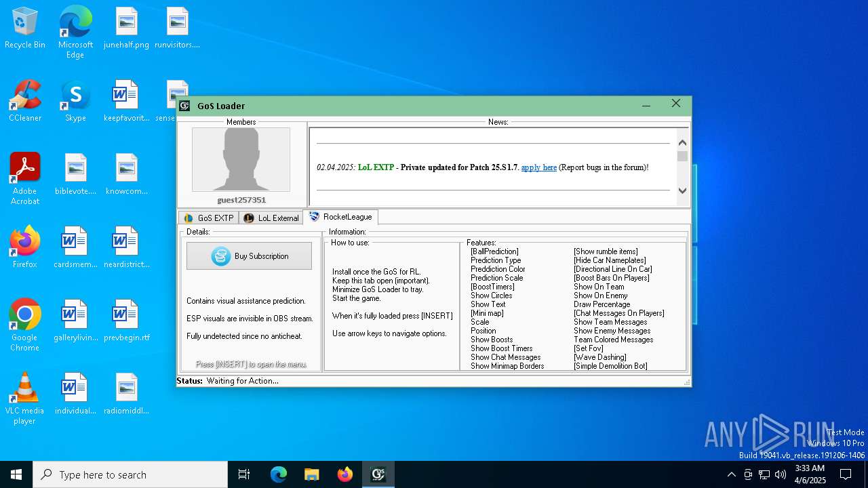The width and height of the screenshot is (868, 488).
Task: Click the [Wave Dashing] feature entry
Action: pos(600,357)
